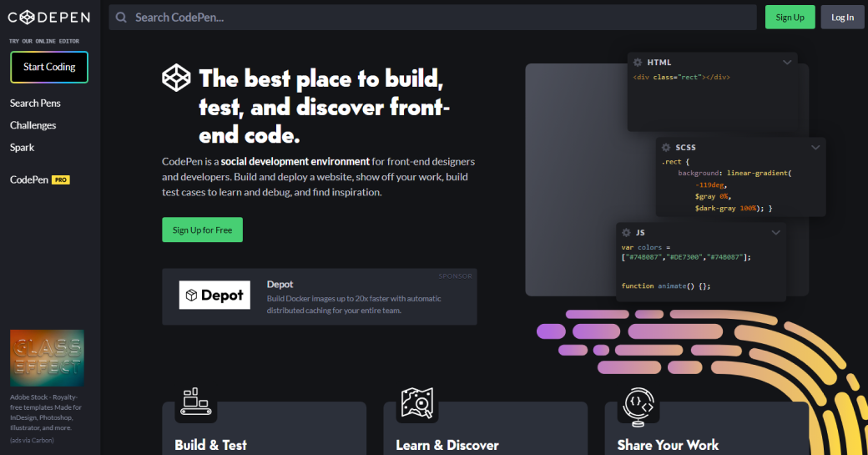
Task: Click the ads via Carbon link
Action: point(32,440)
